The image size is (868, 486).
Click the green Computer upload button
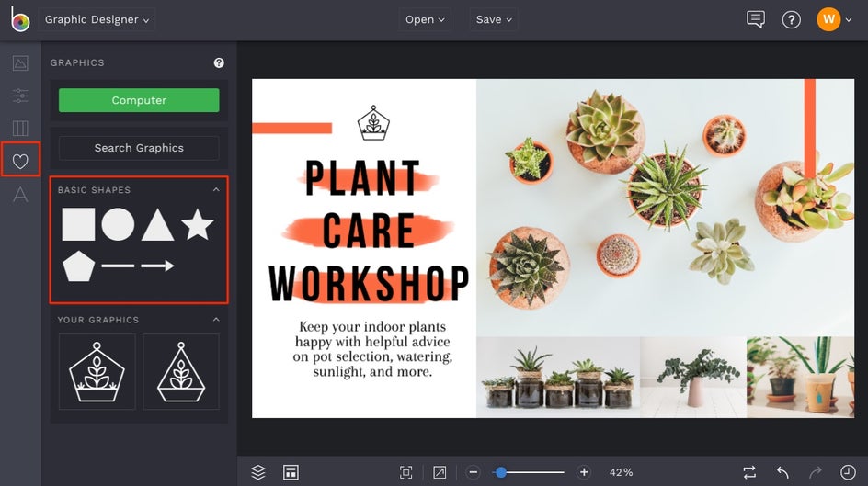click(139, 100)
